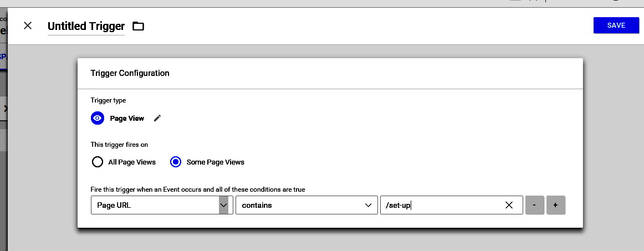
Task: Rename the Untitled Trigger title field
Action: point(86,26)
